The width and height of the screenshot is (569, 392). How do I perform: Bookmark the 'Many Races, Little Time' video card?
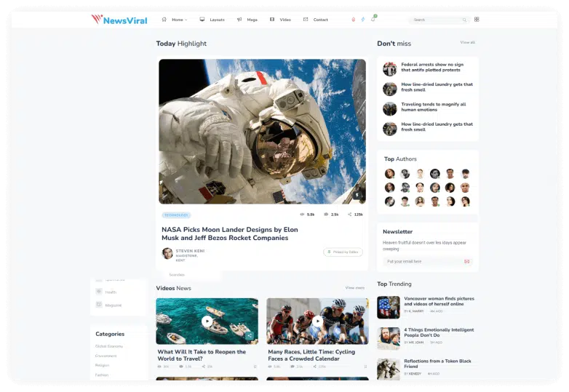365,367
